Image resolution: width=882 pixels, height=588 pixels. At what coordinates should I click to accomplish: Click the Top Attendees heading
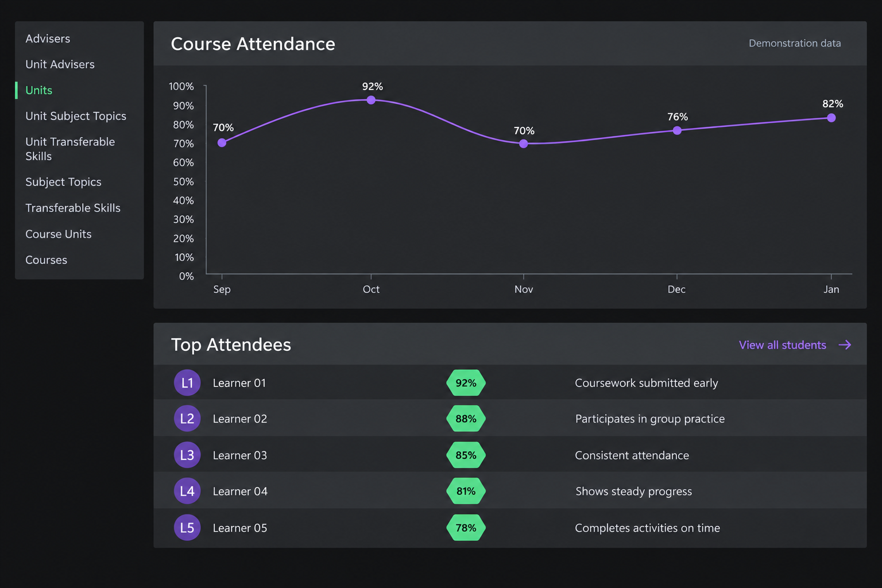point(231,345)
